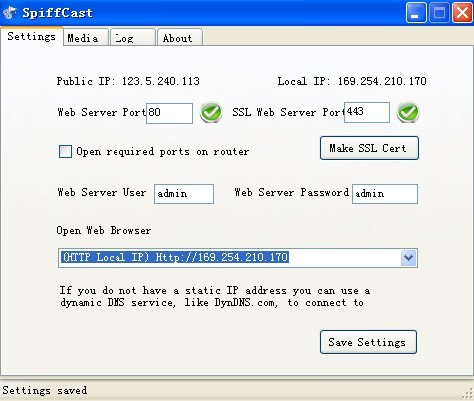474x401 pixels.
Task: Click the SpiffCast title bar app icon
Action: point(10,13)
